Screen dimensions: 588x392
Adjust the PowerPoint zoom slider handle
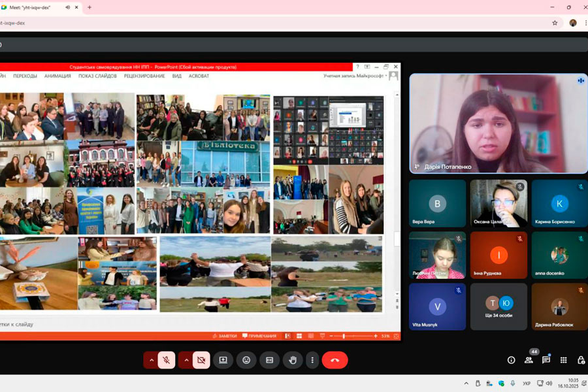pos(344,336)
